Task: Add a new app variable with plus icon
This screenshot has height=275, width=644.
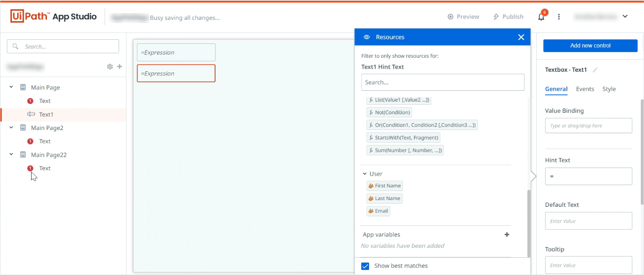Action: 507,235
